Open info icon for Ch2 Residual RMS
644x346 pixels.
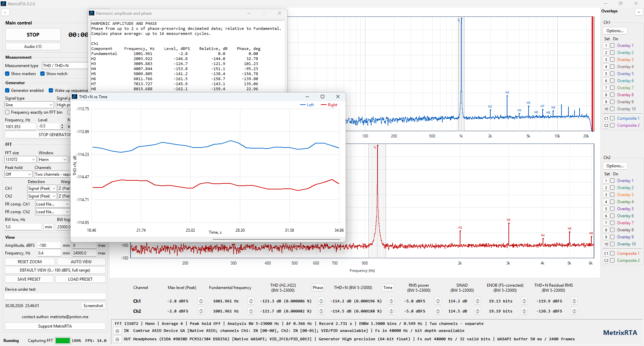pos(575,311)
